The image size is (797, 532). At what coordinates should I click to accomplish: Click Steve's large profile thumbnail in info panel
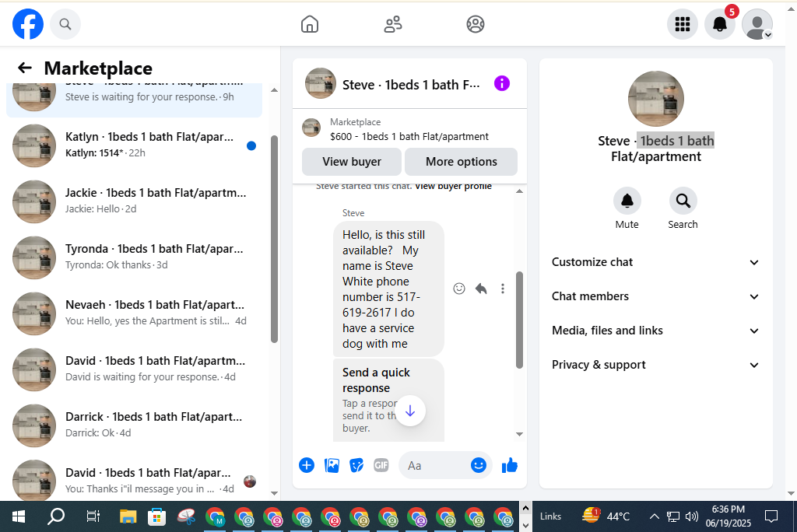click(655, 99)
